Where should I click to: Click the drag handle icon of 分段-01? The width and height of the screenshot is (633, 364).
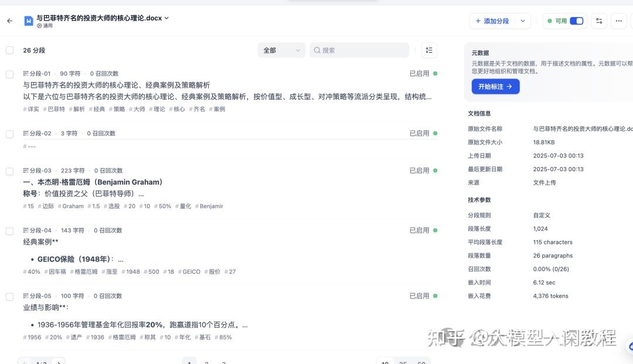26,73
